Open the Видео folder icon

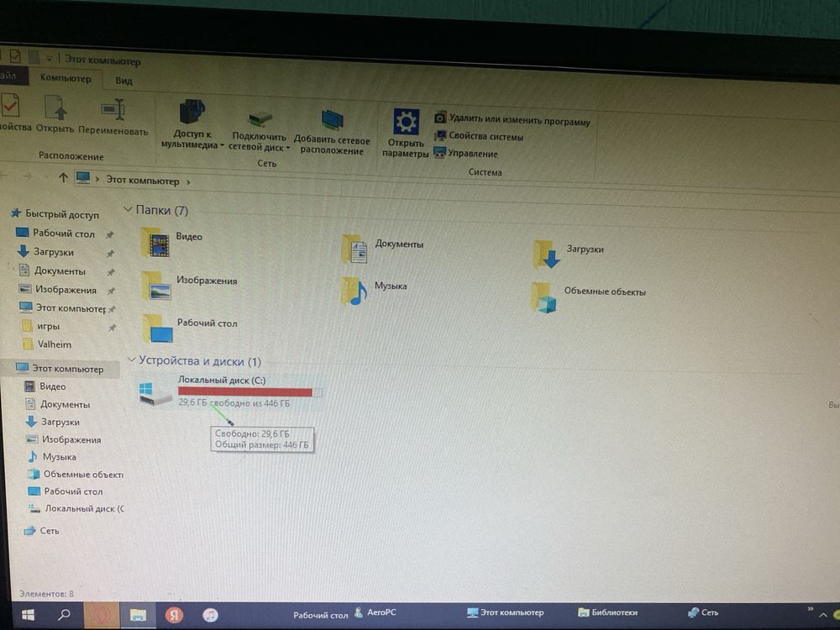(156, 243)
